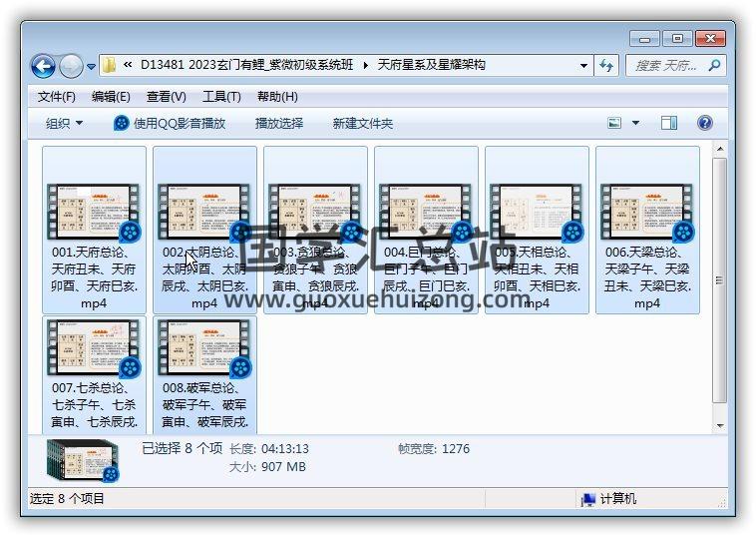Click QQ影音 badge on 001.天府总论 thumbnail
756x537 pixels.
[x=131, y=233]
